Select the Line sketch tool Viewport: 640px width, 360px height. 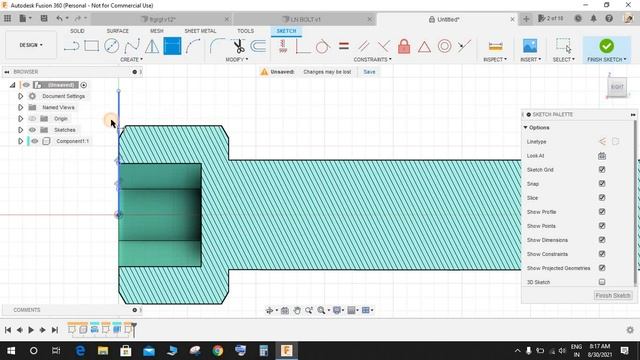(71, 46)
